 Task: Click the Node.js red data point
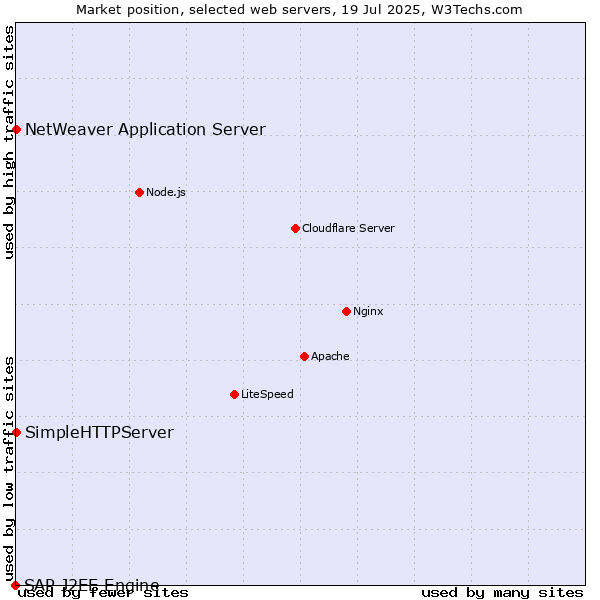tap(140, 192)
